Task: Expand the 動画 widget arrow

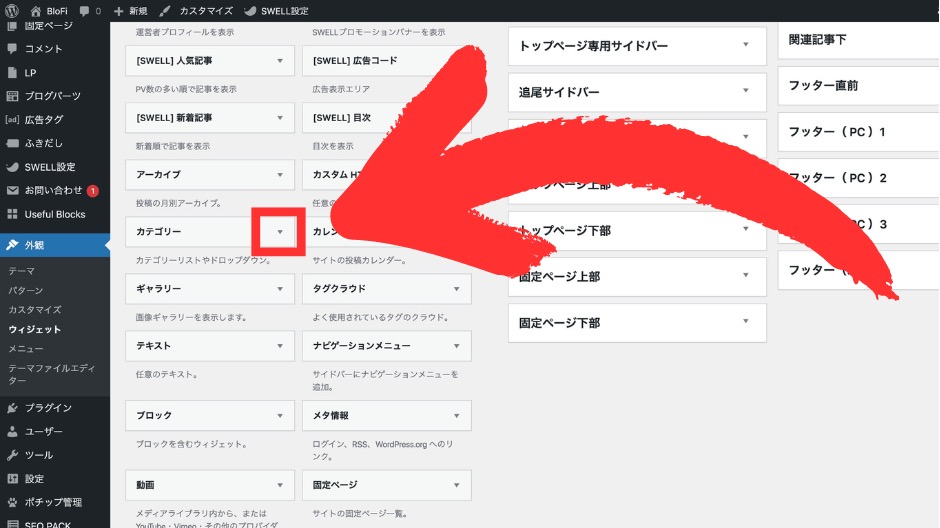Action: (279, 485)
